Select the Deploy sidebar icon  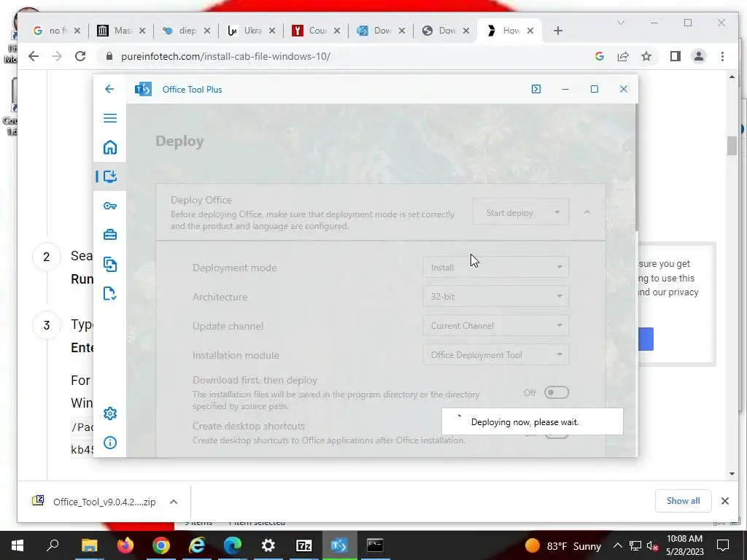pos(110,176)
